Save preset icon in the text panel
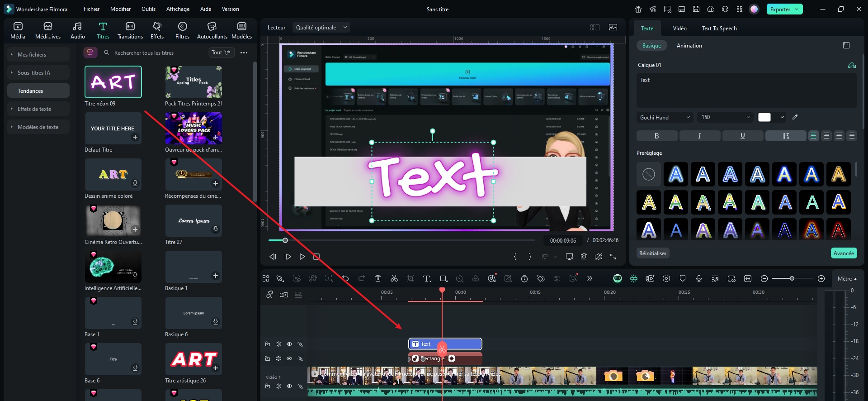Image resolution: width=868 pixels, height=401 pixels. [x=846, y=45]
